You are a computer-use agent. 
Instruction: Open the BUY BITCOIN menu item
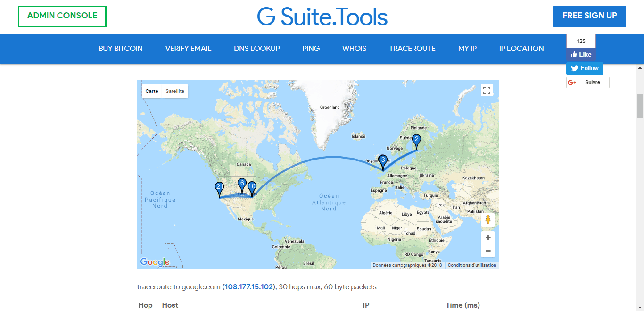point(121,48)
